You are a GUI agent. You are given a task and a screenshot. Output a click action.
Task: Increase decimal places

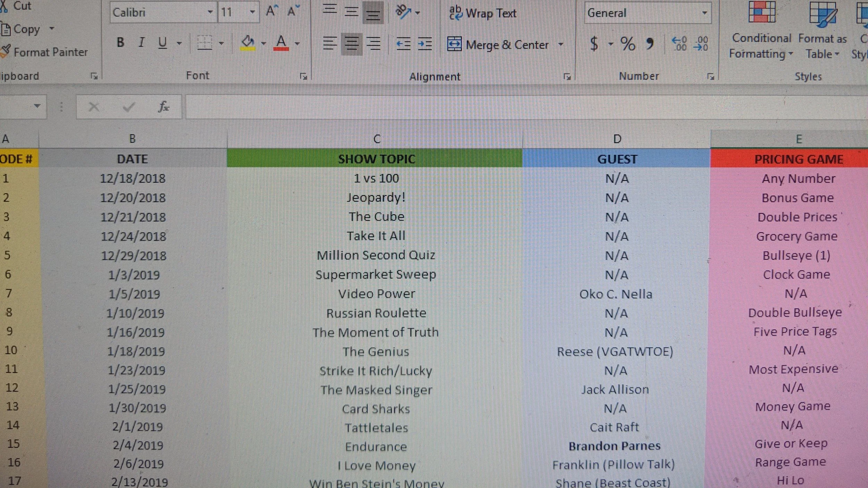pyautogui.click(x=680, y=44)
